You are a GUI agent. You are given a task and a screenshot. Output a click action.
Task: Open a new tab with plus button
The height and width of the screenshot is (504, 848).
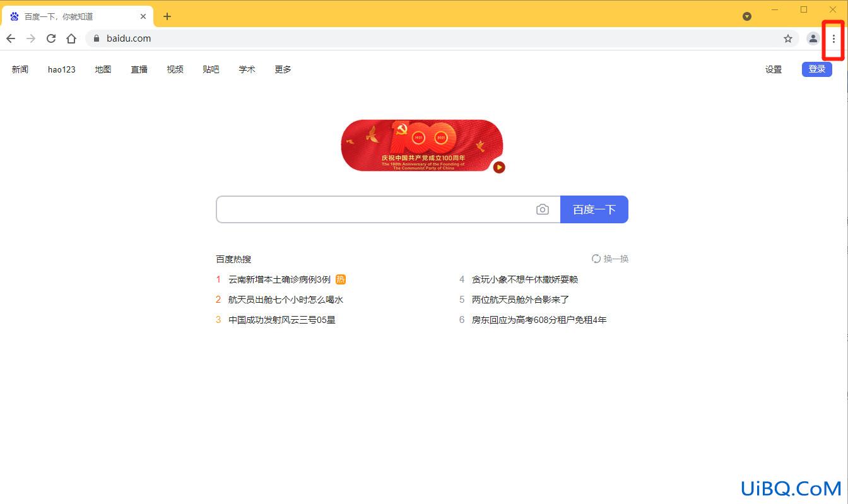[x=167, y=16]
